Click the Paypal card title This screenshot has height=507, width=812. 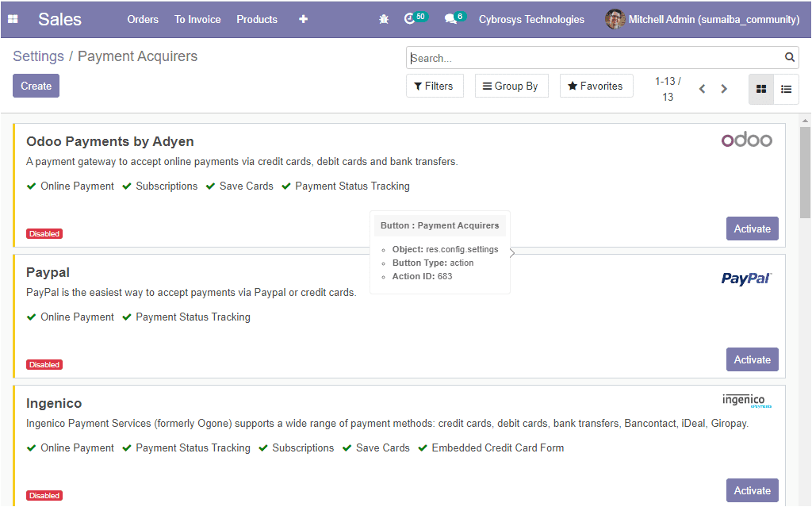click(48, 273)
